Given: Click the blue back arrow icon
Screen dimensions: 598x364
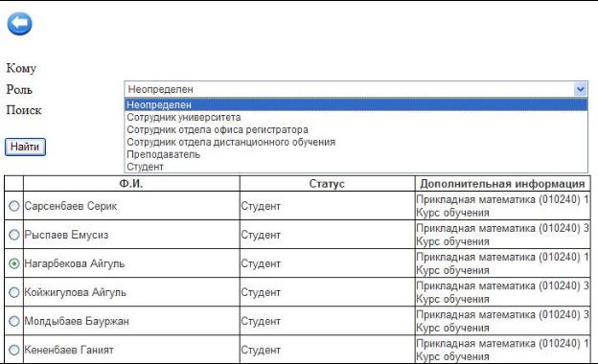Looking at the screenshot, I should (19, 24).
